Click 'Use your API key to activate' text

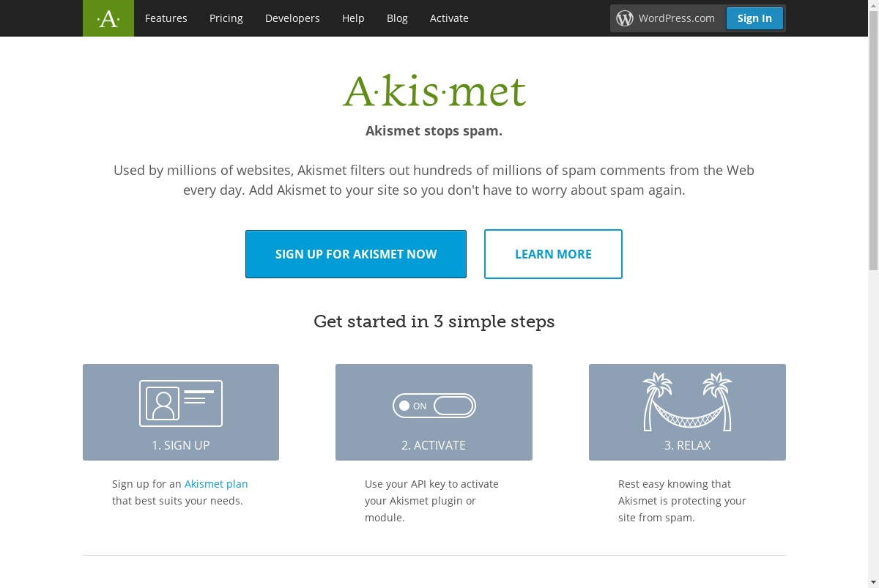click(431, 484)
